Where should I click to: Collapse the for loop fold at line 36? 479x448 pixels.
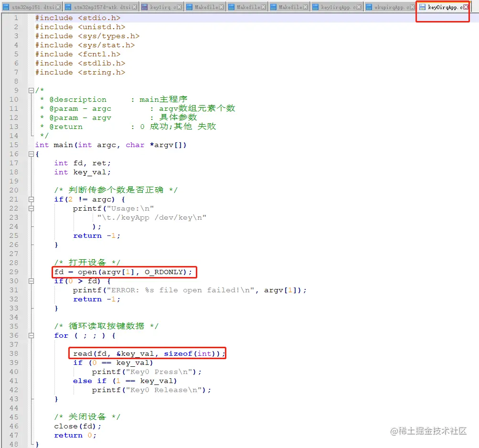click(31, 335)
